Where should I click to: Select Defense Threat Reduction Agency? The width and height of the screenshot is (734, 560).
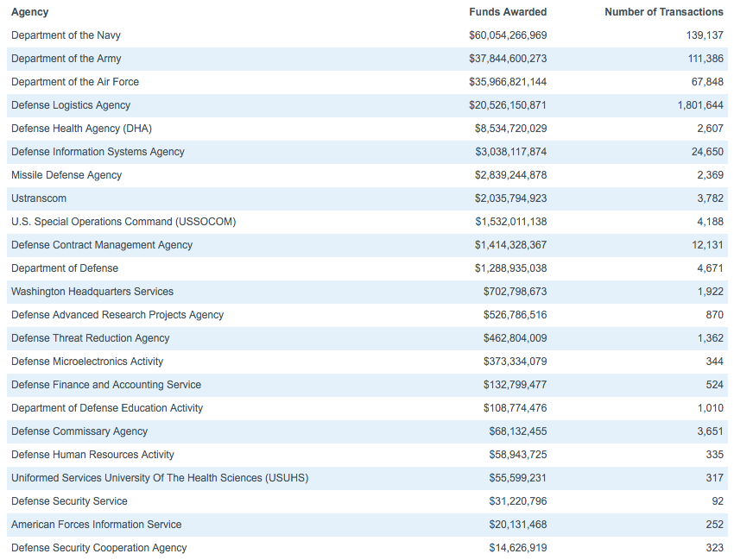[91, 338]
